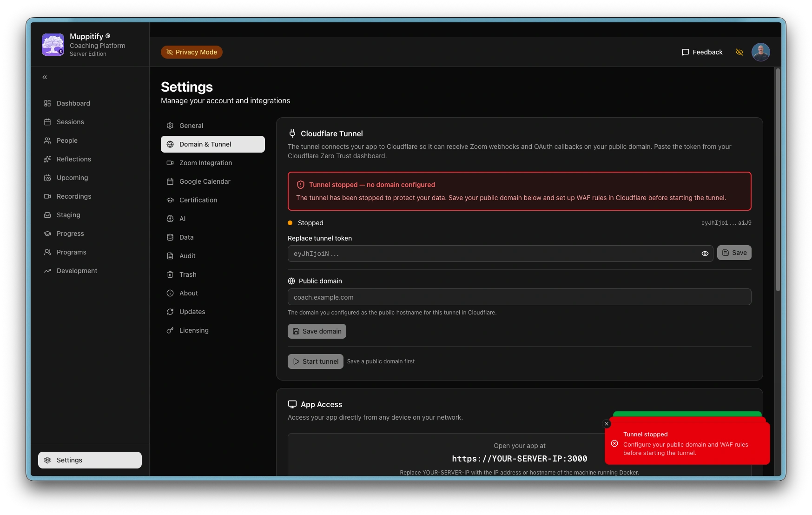This screenshot has width=812, height=515.
Task: Toggle privacy eye-slash icon in header
Action: 739,52
